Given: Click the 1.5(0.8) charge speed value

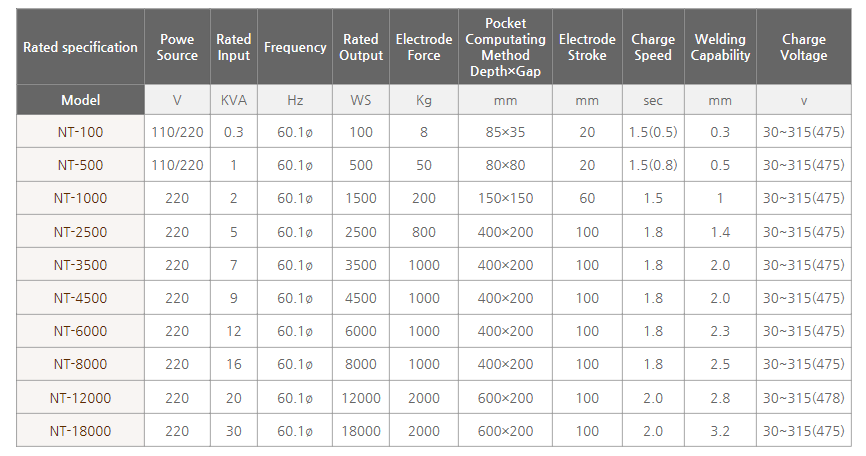Looking at the screenshot, I should click(653, 165).
